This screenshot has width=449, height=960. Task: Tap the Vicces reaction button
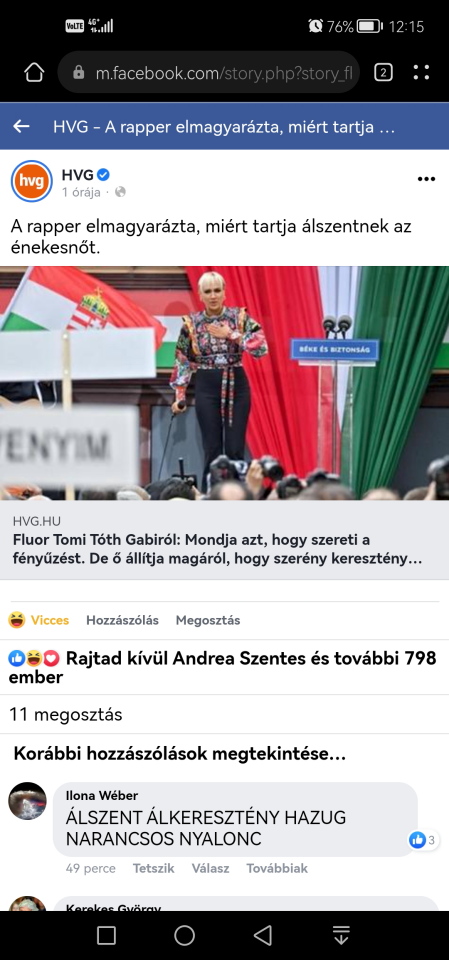click(39, 620)
